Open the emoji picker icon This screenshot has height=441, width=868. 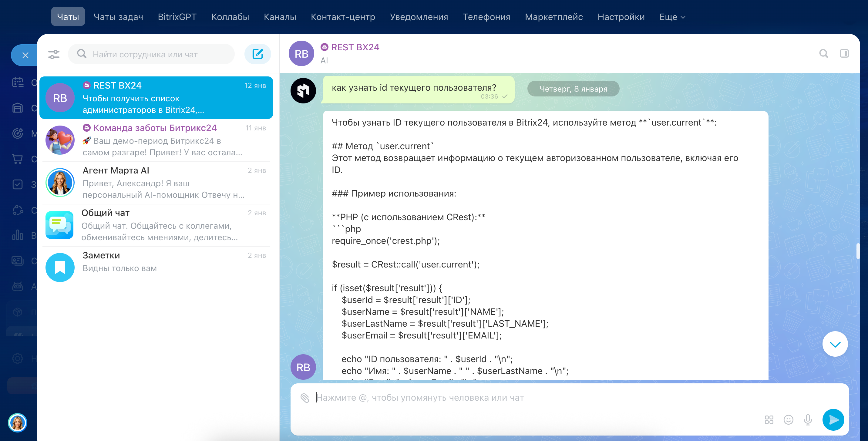click(x=788, y=419)
